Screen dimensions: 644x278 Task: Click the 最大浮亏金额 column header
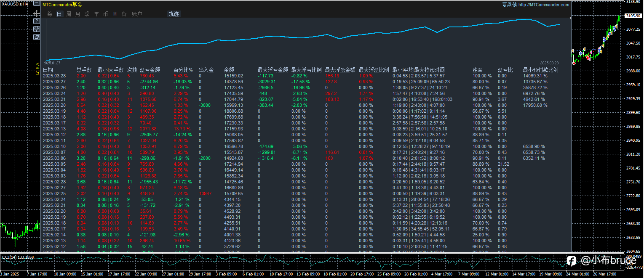273,70
